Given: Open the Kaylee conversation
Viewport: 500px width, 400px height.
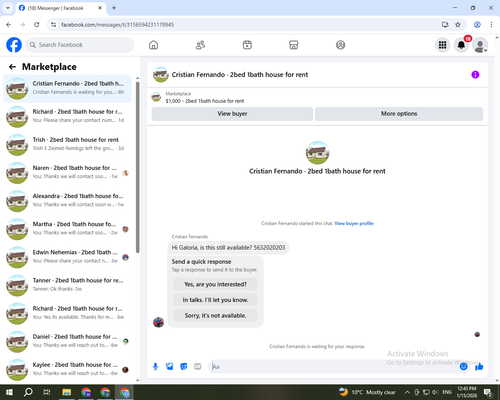Looking at the screenshot, I should [x=67, y=370].
